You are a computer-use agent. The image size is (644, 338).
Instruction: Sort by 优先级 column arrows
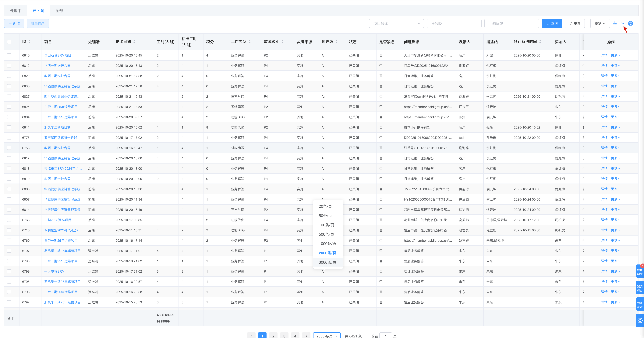pyautogui.click(x=336, y=42)
